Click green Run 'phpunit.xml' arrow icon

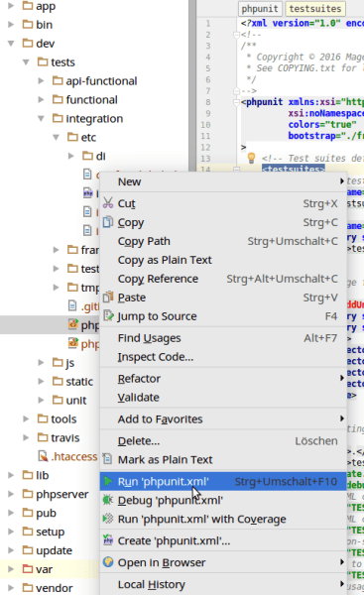click(108, 481)
